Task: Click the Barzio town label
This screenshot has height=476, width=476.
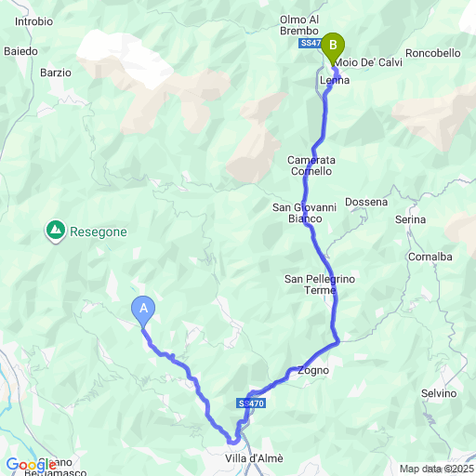Action: point(56,73)
